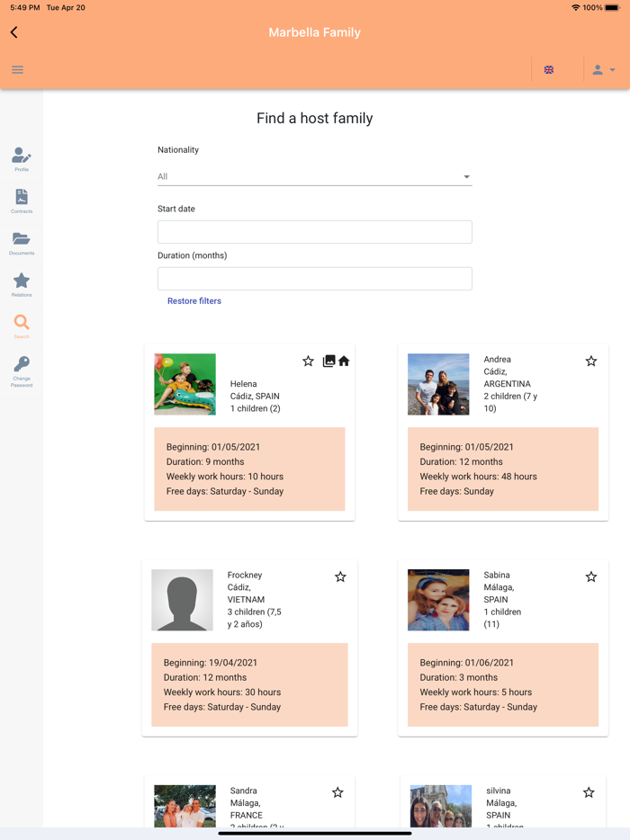Click "Beginning: 19/04/2021" in Frockney's card

[x=211, y=663]
